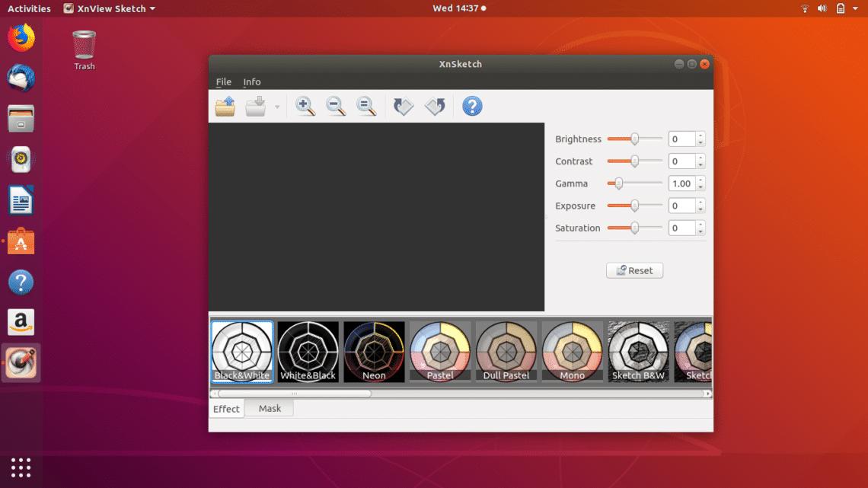Open the Info menu
Image resolution: width=868 pixels, height=488 pixels.
(252, 81)
